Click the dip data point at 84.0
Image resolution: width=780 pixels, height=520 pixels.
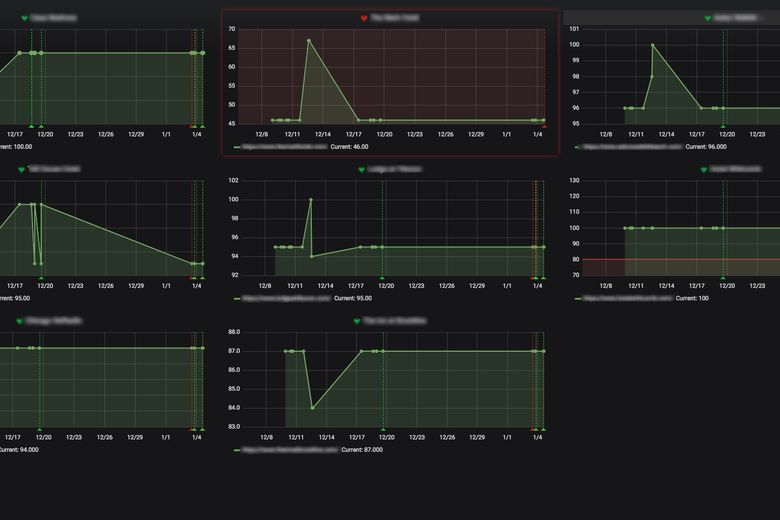point(313,408)
